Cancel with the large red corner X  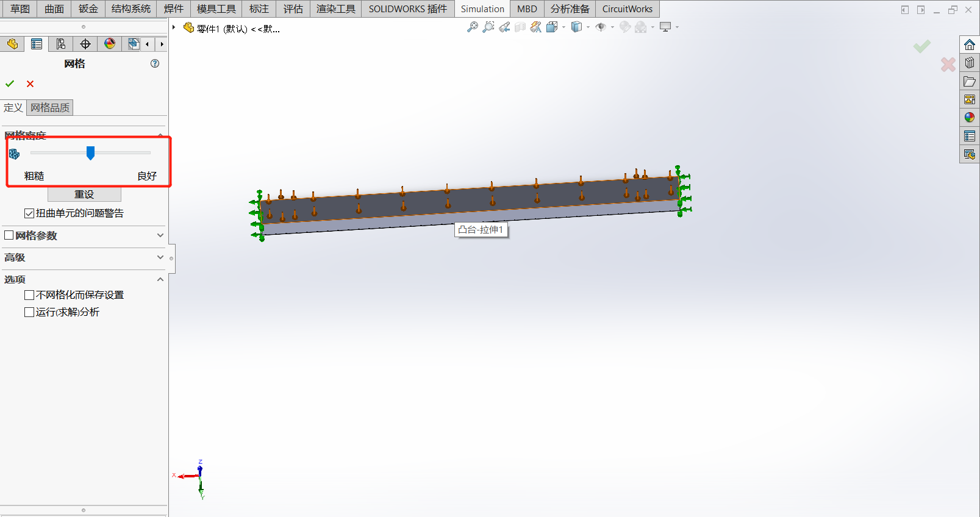tap(948, 64)
